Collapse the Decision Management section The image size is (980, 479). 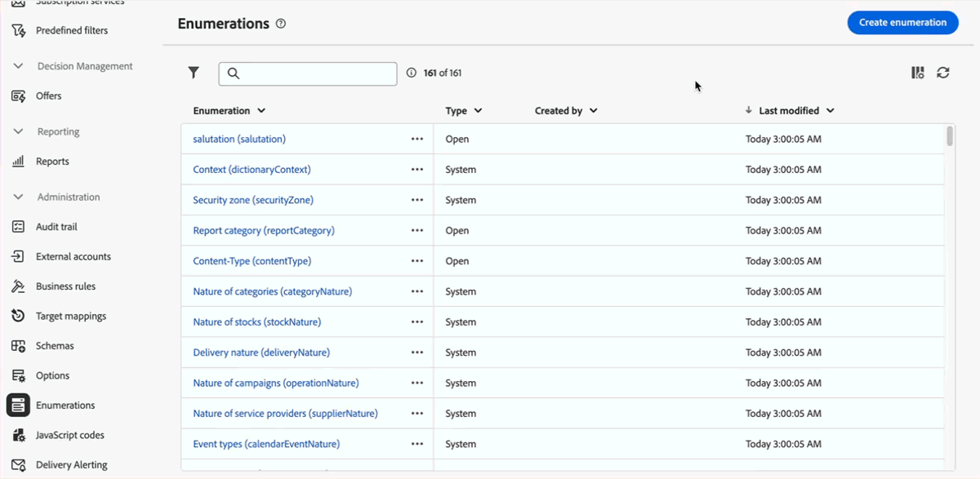pos(19,66)
